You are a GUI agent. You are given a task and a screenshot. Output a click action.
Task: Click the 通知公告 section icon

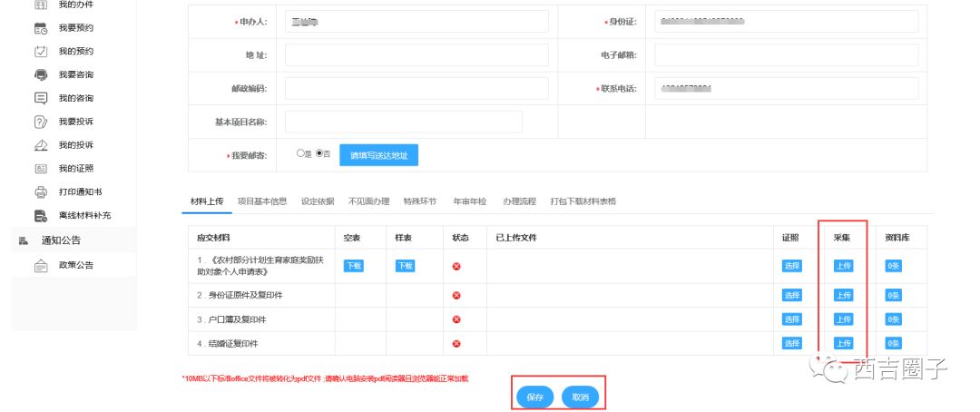[24, 240]
